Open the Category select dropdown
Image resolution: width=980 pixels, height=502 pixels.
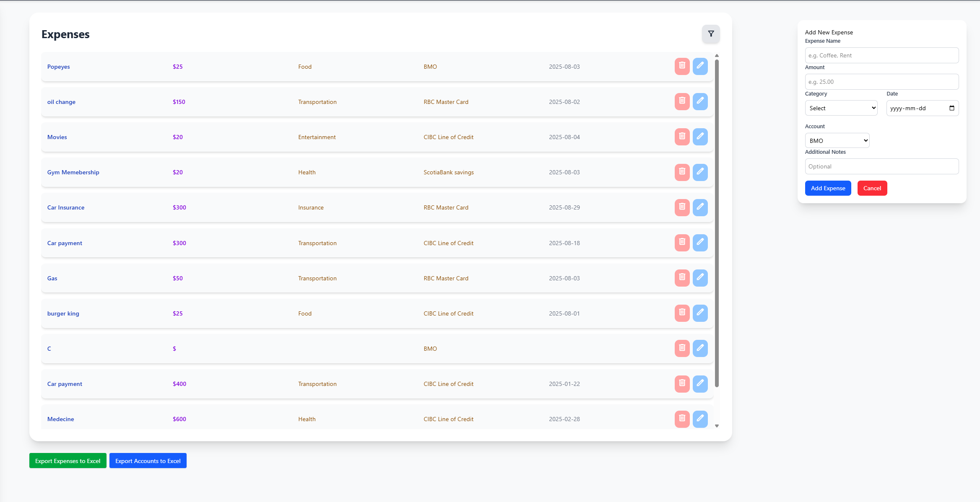841,108
